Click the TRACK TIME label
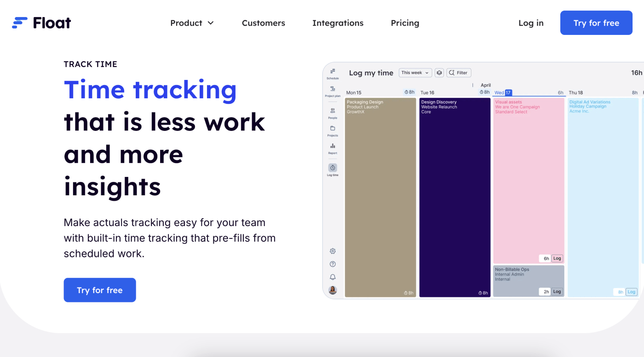The width and height of the screenshot is (644, 357). click(x=91, y=64)
